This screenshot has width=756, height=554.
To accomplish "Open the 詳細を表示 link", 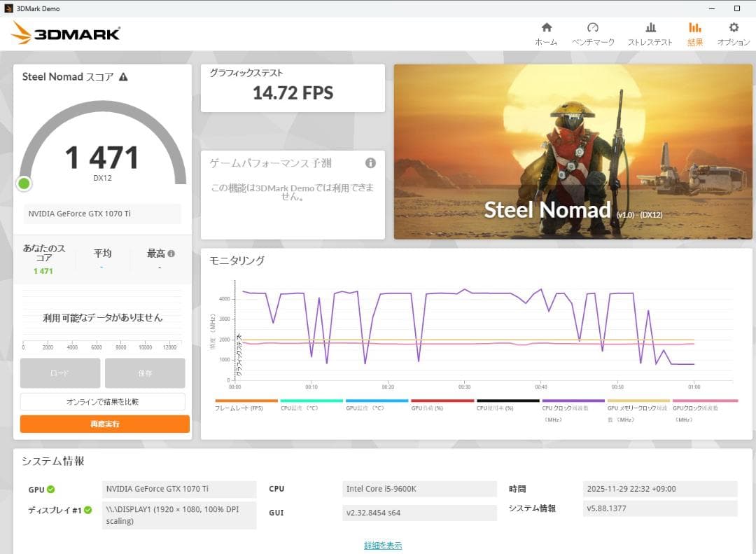I will pyautogui.click(x=383, y=546).
